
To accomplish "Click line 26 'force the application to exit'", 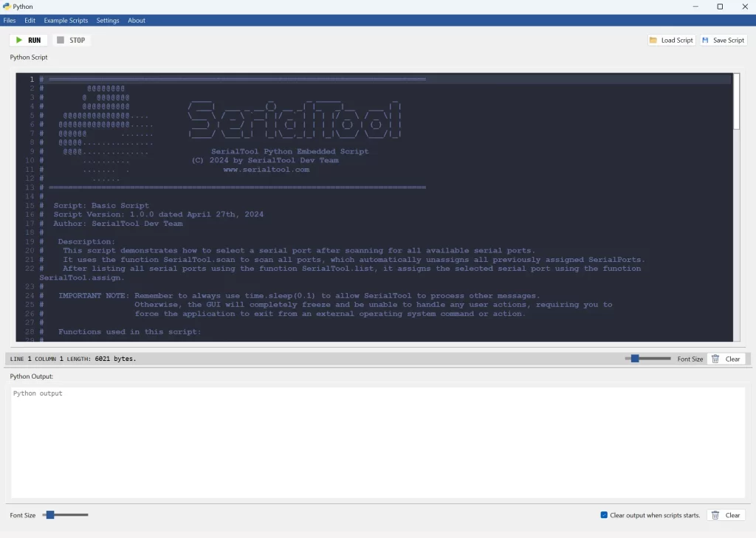I will (330, 314).
